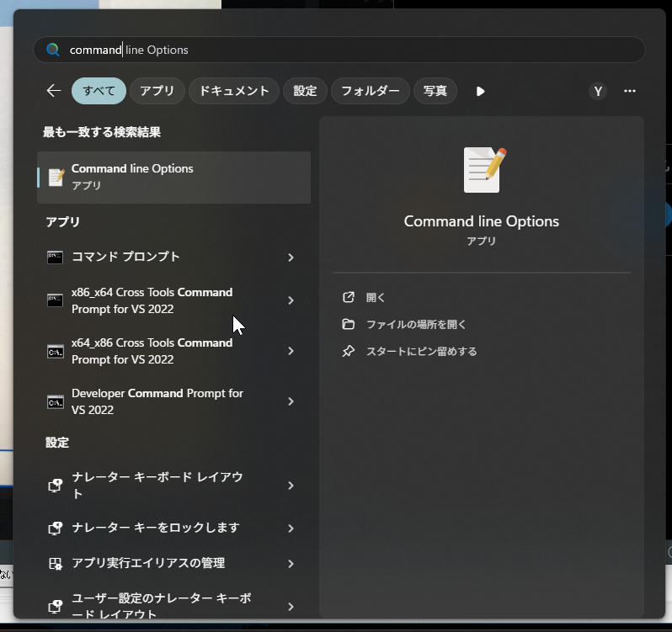Select the すべて filter tab
This screenshot has width=672, height=632.
tap(99, 91)
